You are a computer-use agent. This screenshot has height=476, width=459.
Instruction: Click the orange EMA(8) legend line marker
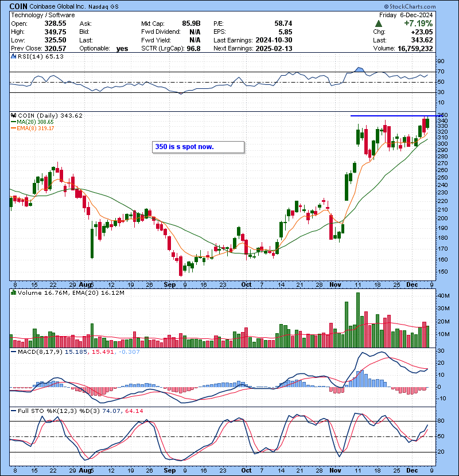13,128
